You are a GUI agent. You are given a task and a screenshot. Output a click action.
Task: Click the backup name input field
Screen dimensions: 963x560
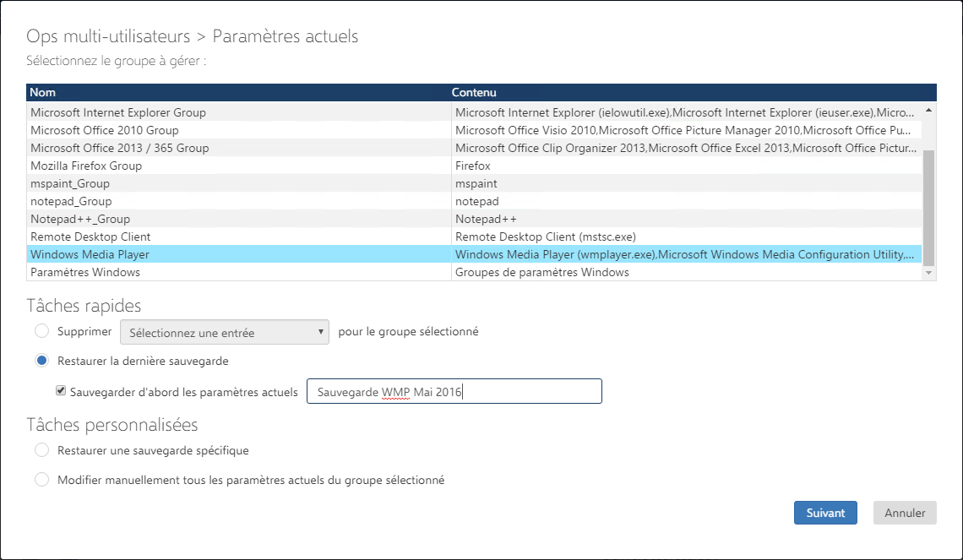tap(454, 391)
